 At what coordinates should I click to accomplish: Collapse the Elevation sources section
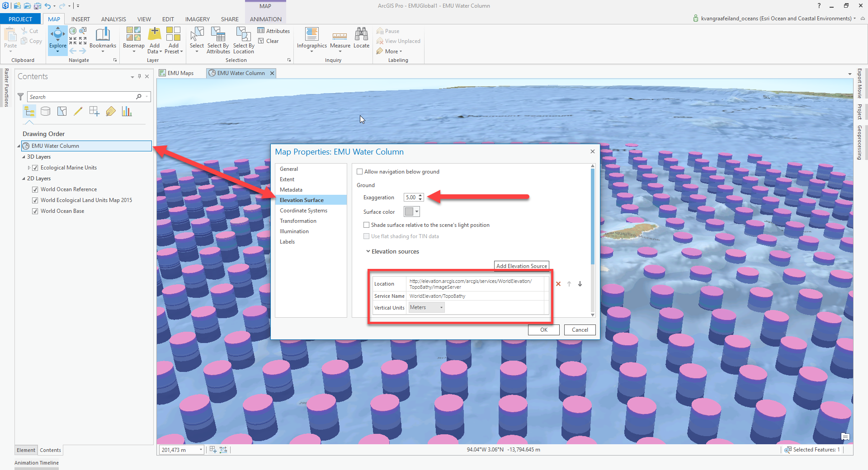[x=368, y=251]
